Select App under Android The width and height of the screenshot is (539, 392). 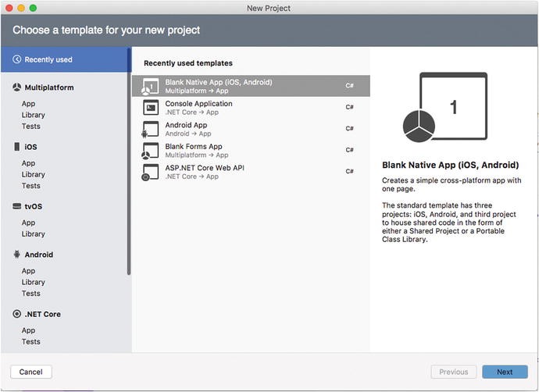[28, 271]
